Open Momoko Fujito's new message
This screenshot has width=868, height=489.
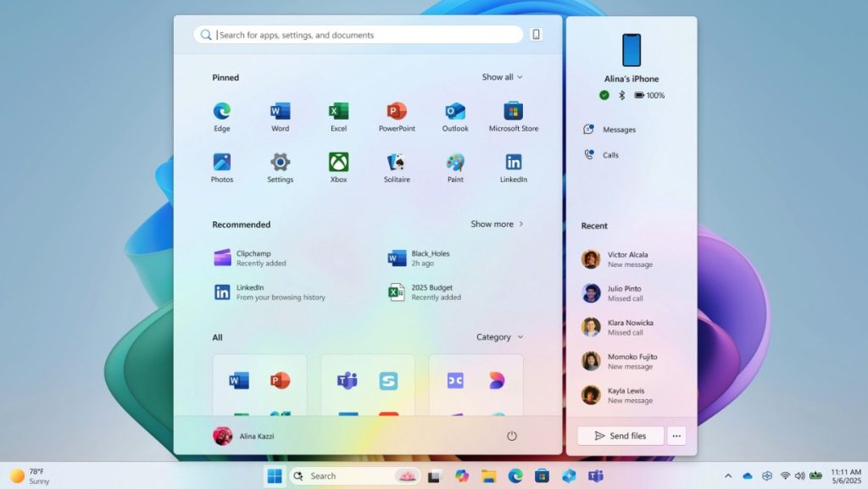point(619,361)
